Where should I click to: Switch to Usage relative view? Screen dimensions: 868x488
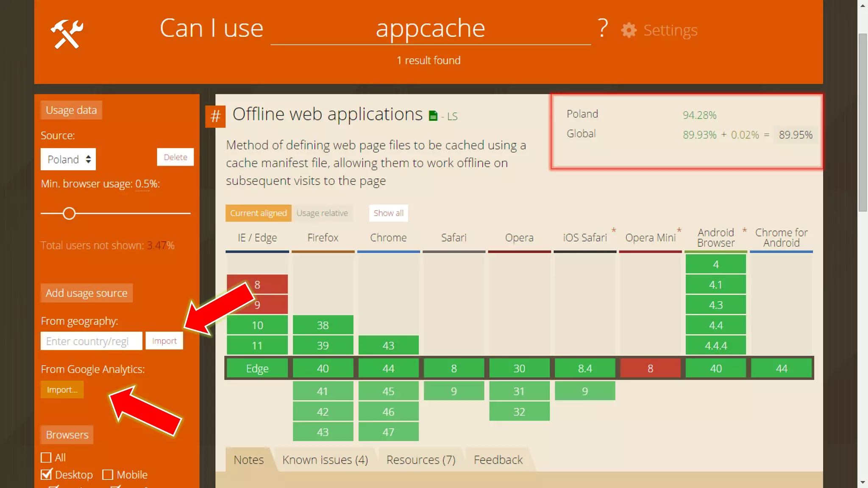coord(322,213)
